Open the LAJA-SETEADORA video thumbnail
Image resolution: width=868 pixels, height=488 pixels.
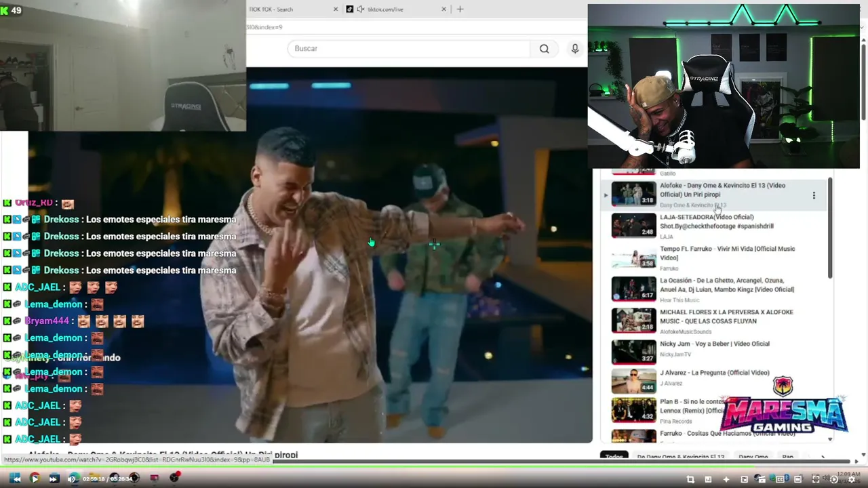tap(634, 226)
